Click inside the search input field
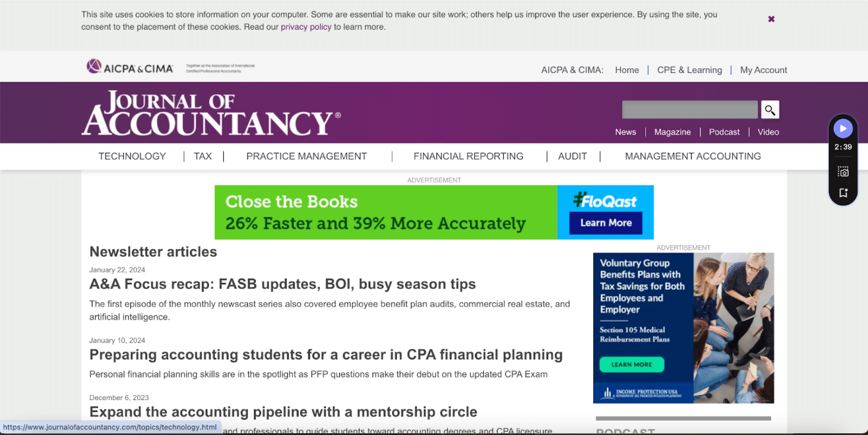868x435 pixels. point(689,109)
